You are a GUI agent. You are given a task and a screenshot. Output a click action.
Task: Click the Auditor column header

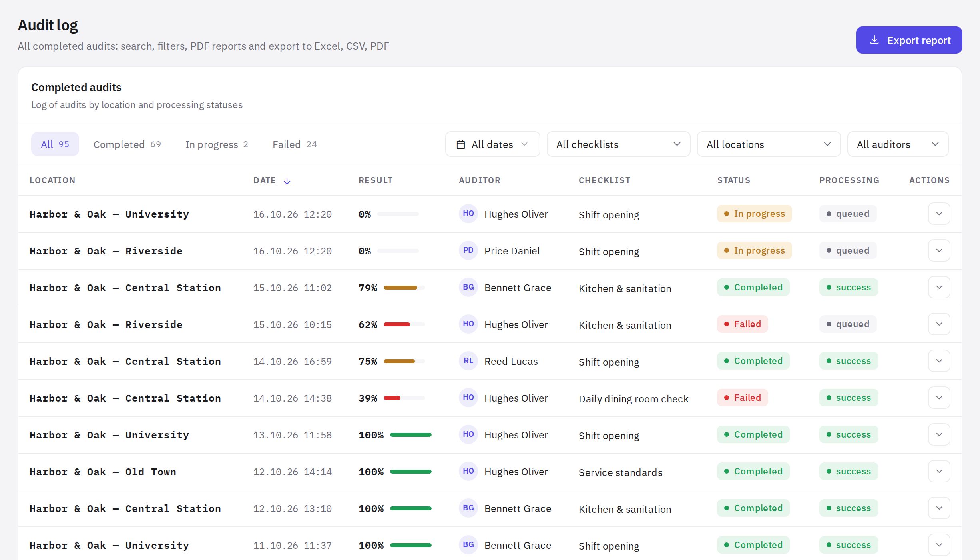(480, 180)
